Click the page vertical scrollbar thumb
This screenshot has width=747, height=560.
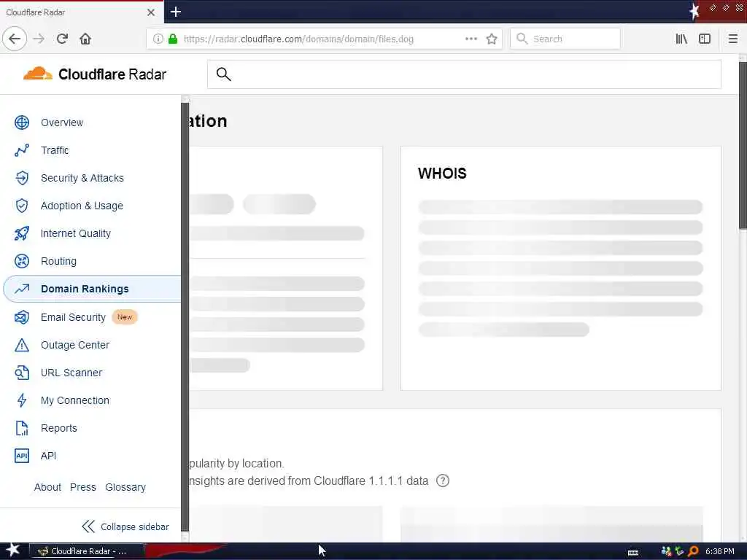coord(743,145)
